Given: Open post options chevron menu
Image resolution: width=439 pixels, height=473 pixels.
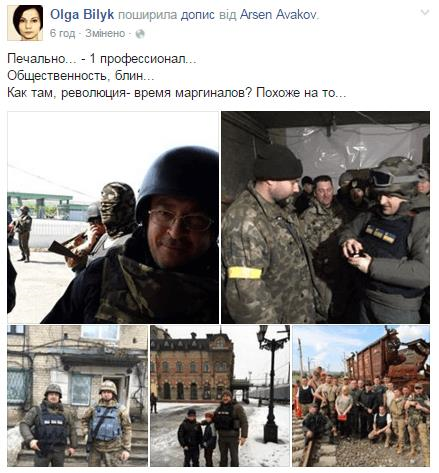Looking at the screenshot, I should [x=425, y=13].
